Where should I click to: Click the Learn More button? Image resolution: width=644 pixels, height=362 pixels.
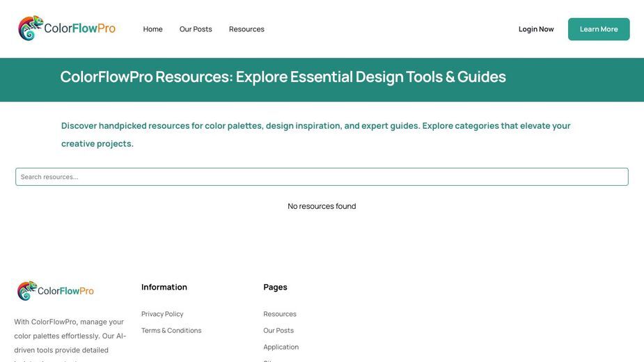[599, 29]
